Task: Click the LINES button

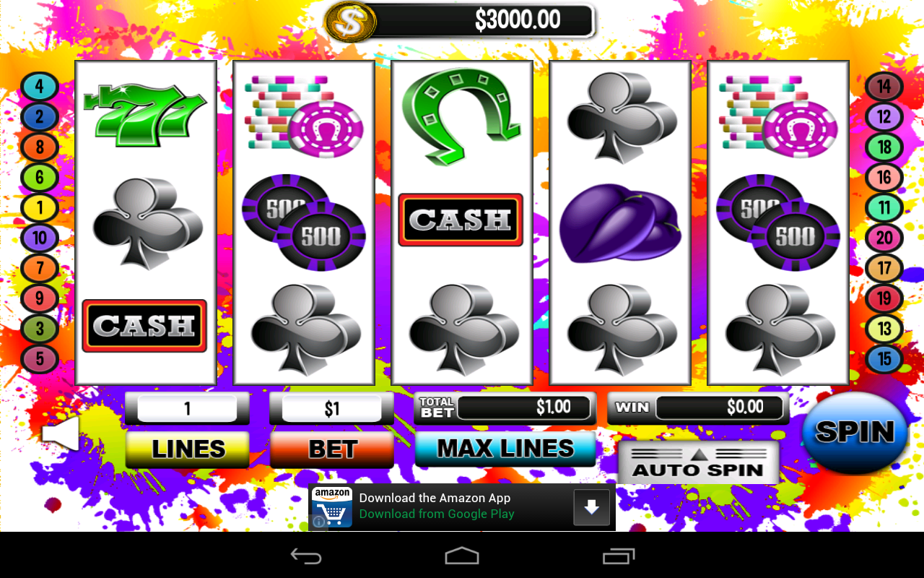Action: coord(188,449)
